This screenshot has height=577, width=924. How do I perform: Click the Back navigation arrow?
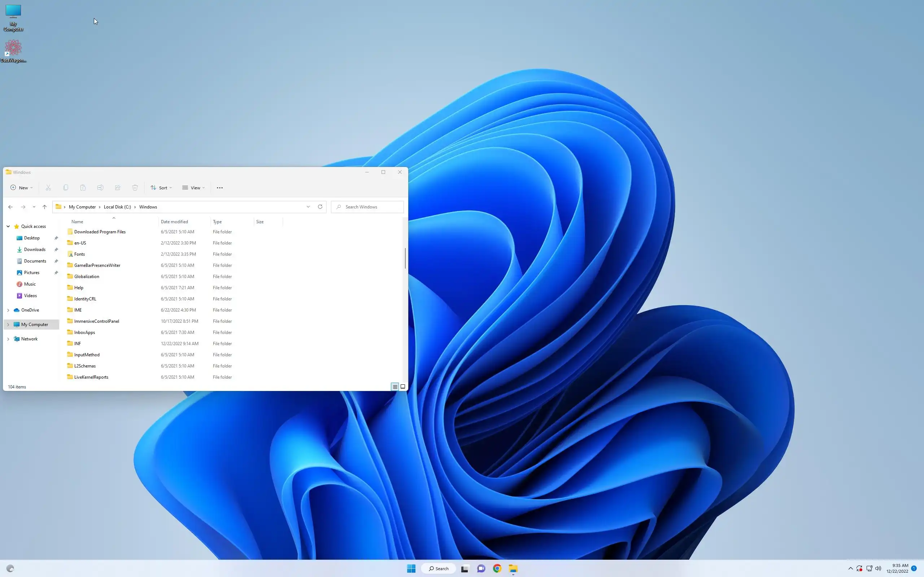[x=10, y=207]
